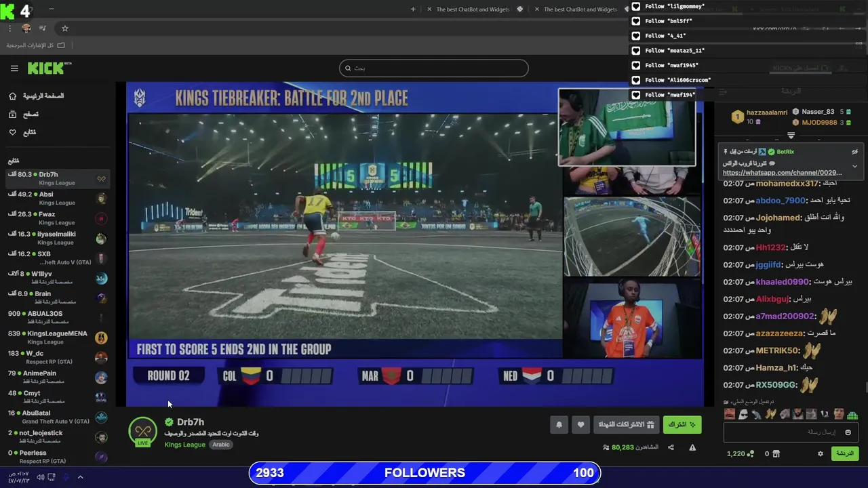Open the all bookmarks folder

point(36,45)
